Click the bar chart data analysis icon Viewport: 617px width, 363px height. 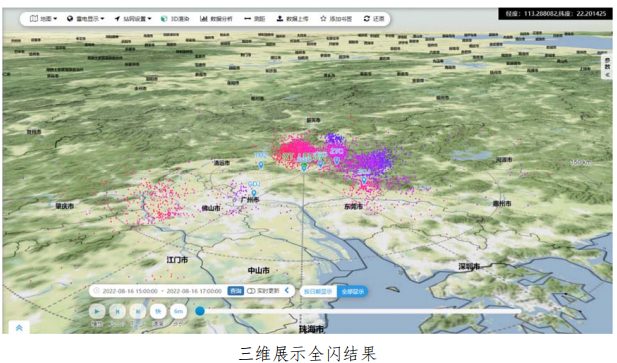(x=203, y=18)
